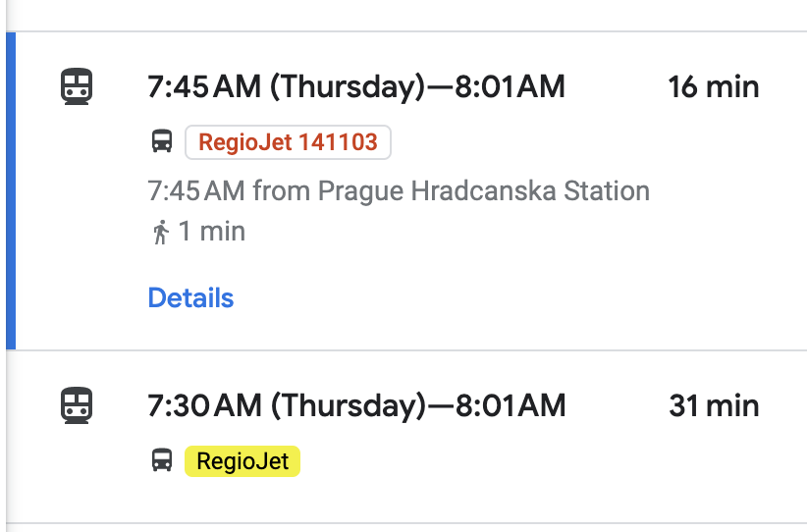Click the 7:30 AM departure time heading

pyautogui.click(x=204, y=405)
